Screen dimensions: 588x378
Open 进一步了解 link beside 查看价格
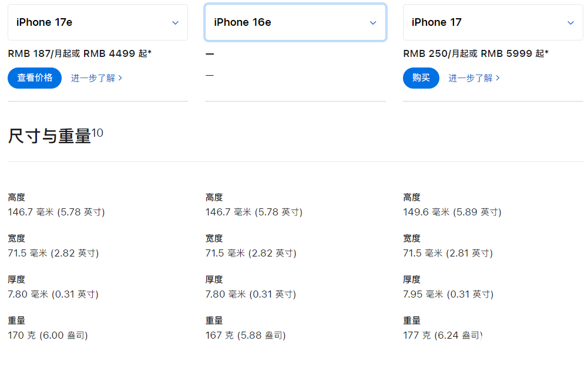point(96,78)
